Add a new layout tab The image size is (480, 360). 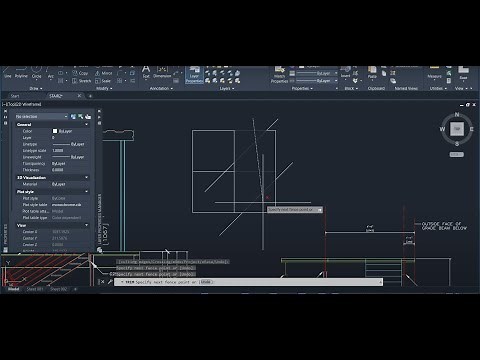75,289
